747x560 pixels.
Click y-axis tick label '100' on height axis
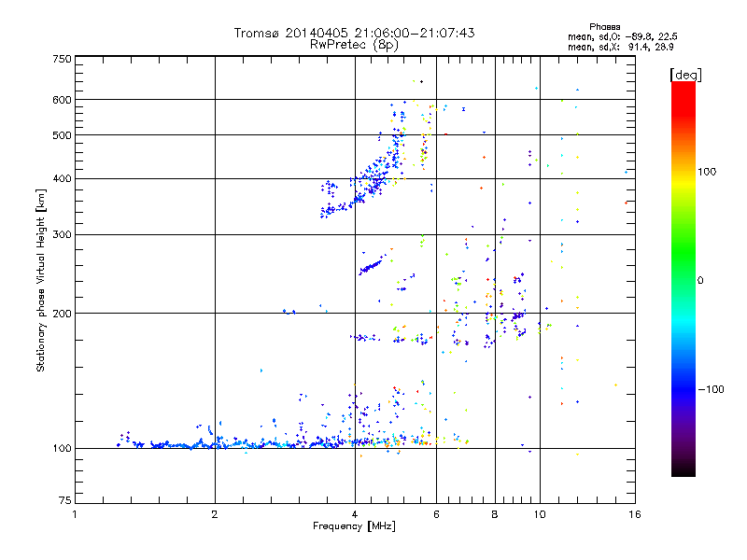coord(63,449)
